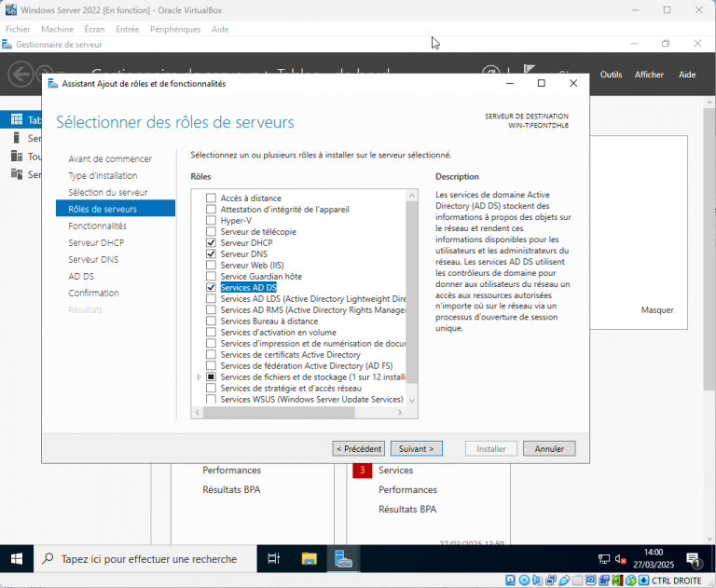Click the taskbar search box
The height and width of the screenshot is (588, 716).
[147, 559]
